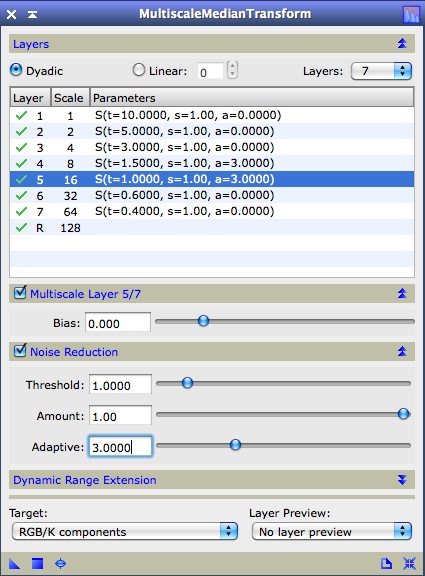425x576 pixels.
Task: Click the Linear value input field
Action: (x=210, y=71)
